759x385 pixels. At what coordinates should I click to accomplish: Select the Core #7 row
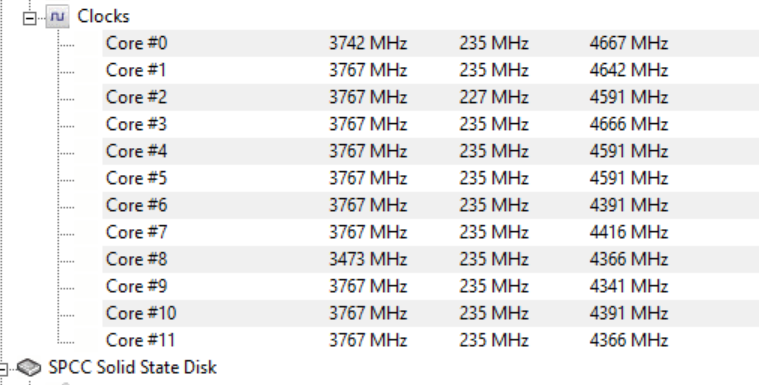point(431,232)
